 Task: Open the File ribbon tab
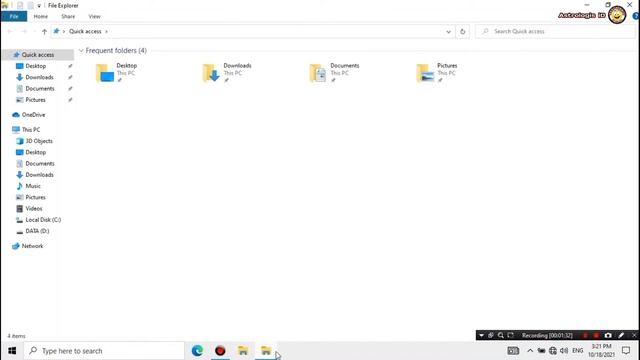[14, 16]
